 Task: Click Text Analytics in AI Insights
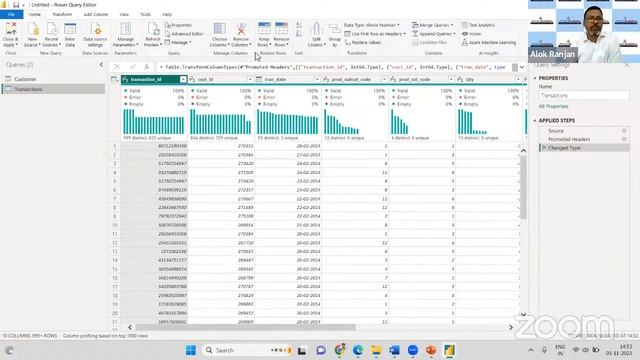pyautogui.click(x=478, y=25)
